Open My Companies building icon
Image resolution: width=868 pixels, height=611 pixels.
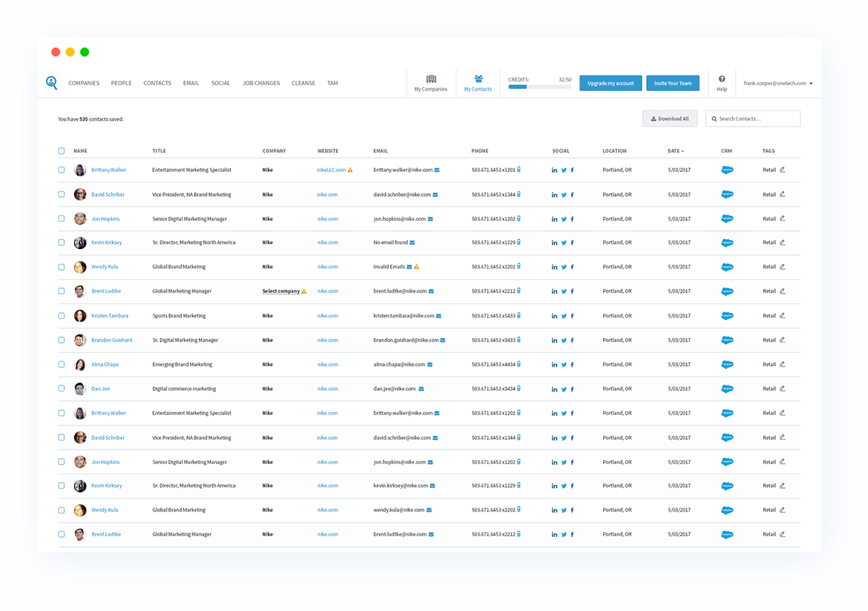431,79
